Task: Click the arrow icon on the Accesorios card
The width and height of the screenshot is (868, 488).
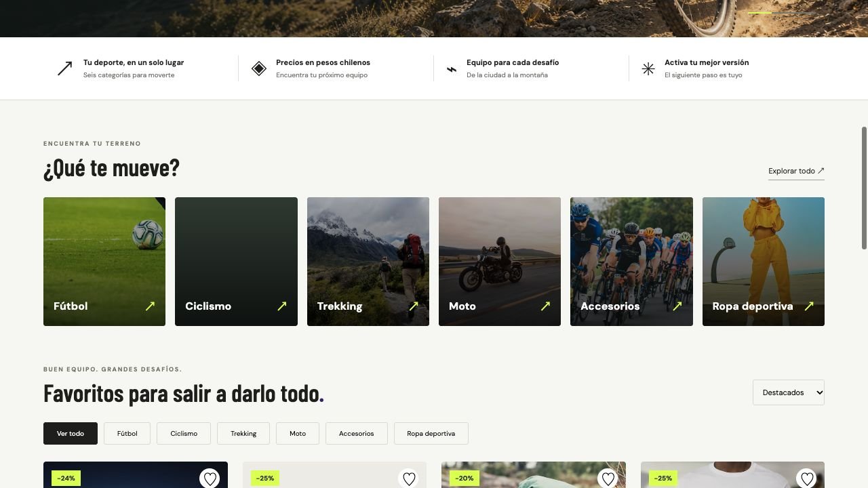Action: coord(677,306)
